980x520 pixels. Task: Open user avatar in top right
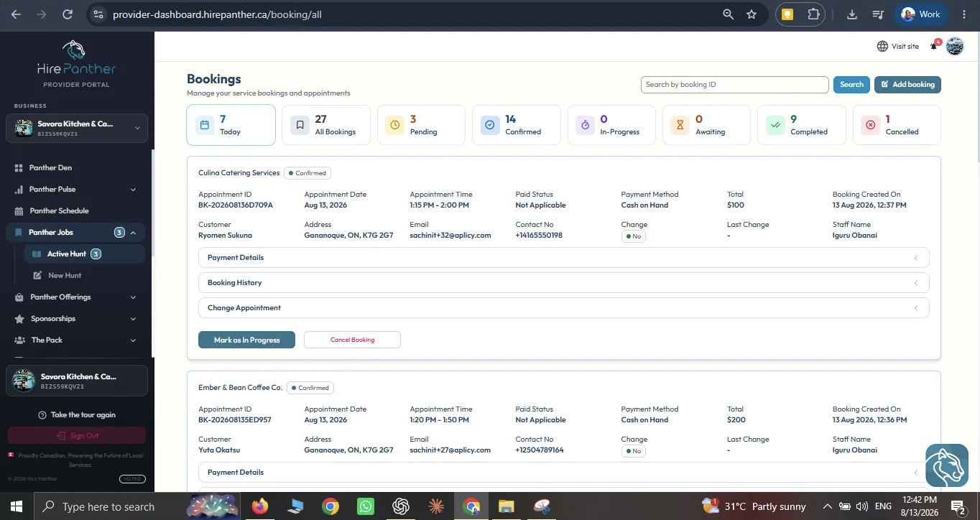point(955,46)
